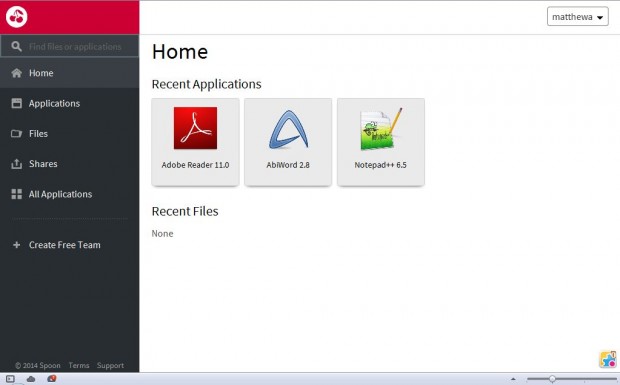620x385 pixels.
Task: Click the All Applications grid icon
Action: coord(17,194)
